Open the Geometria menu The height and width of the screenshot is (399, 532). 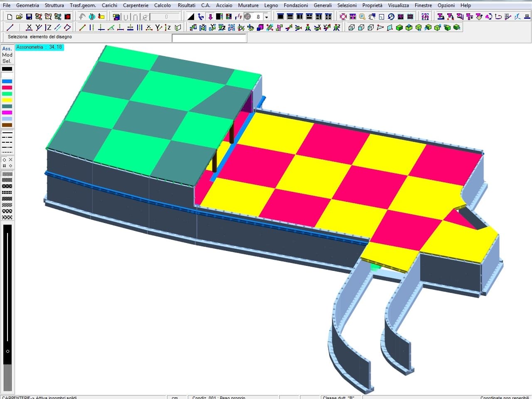[27, 5]
